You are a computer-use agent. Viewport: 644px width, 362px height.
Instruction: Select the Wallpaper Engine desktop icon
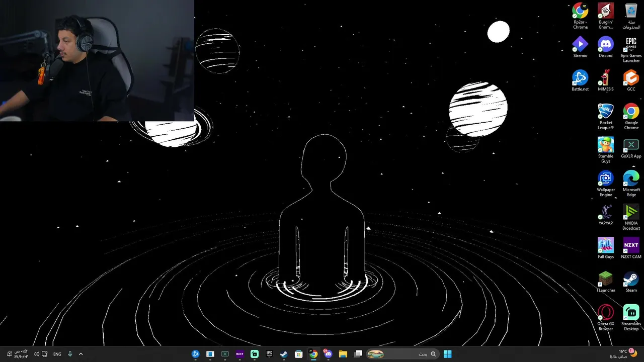606,184
